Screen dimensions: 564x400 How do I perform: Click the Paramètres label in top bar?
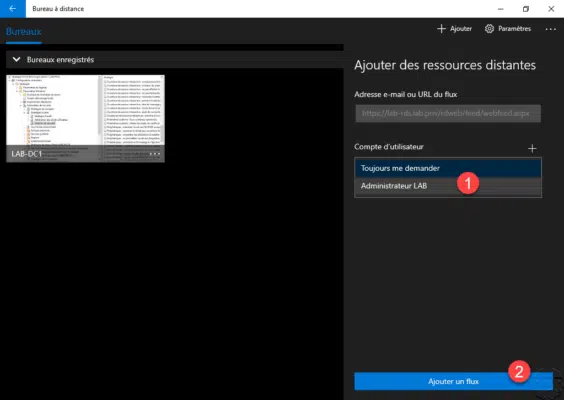(x=514, y=29)
